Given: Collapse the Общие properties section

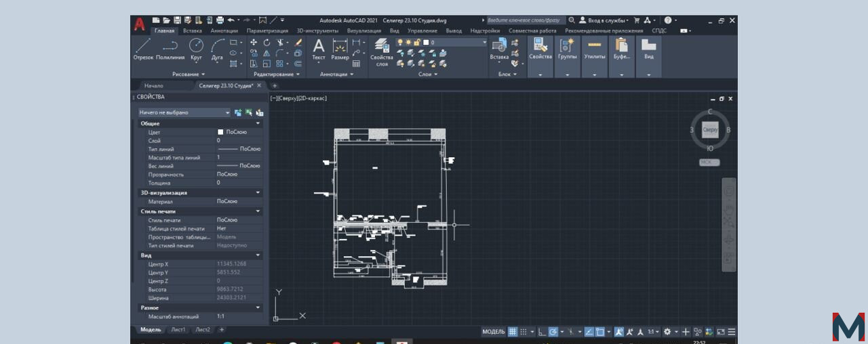Looking at the screenshot, I should [258, 123].
